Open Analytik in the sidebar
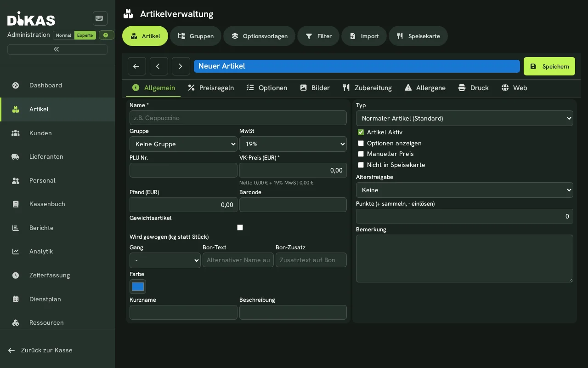 click(x=57, y=251)
